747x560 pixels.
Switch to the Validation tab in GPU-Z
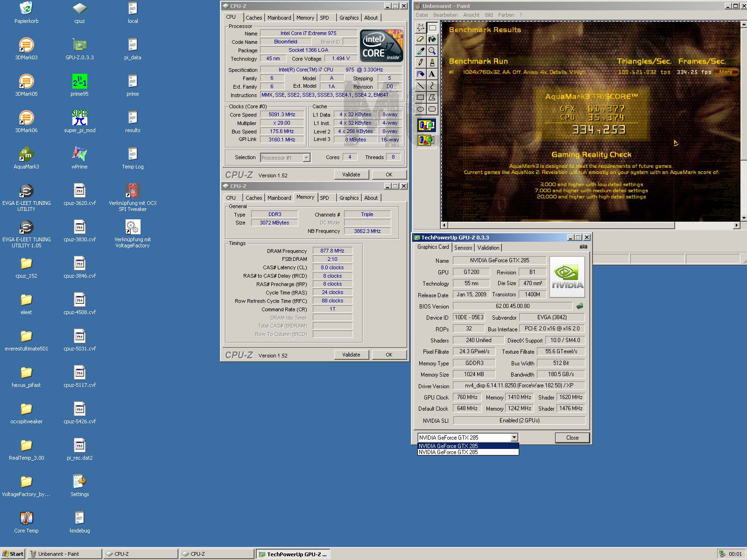(488, 248)
